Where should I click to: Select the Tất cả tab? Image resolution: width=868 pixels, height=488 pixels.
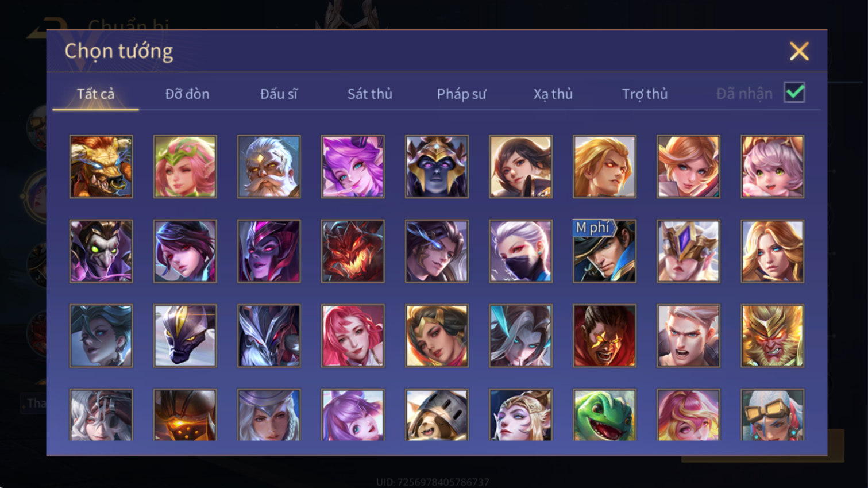tap(95, 94)
